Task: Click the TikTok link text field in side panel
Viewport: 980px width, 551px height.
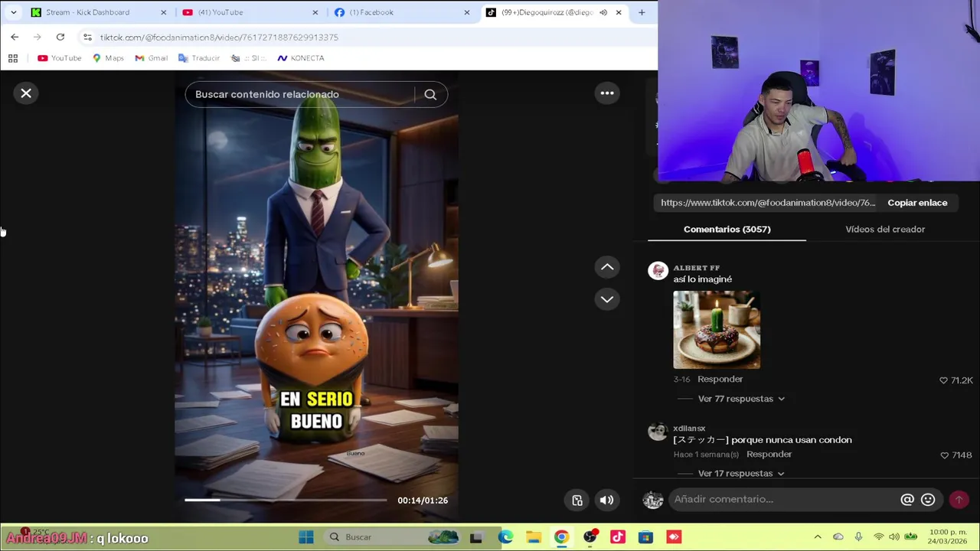Action: pos(767,203)
